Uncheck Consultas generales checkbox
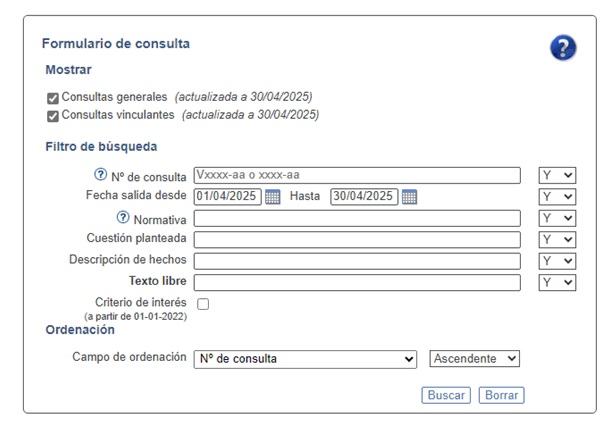Image resolution: width=616 pixels, height=431 pixels. click(x=53, y=98)
